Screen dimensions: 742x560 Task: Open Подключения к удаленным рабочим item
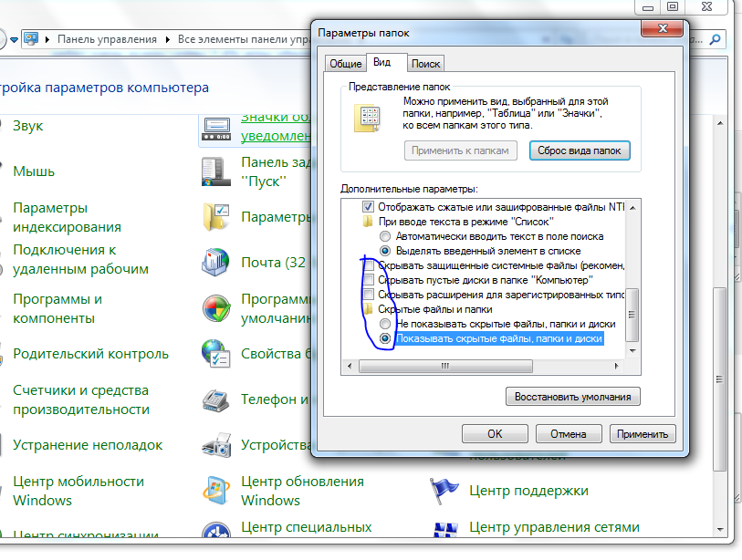tap(80, 259)
